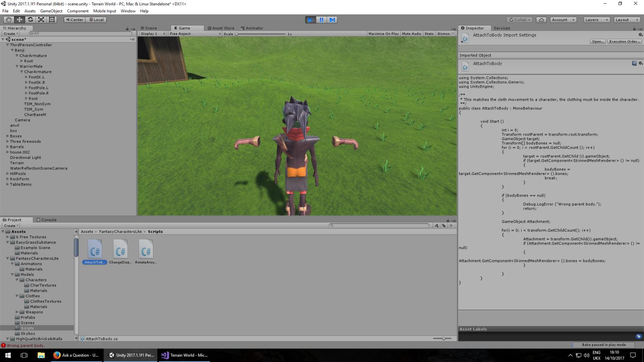Click the Execution Order... button
This screenshot has width=644, height=362.
[624, 41]
